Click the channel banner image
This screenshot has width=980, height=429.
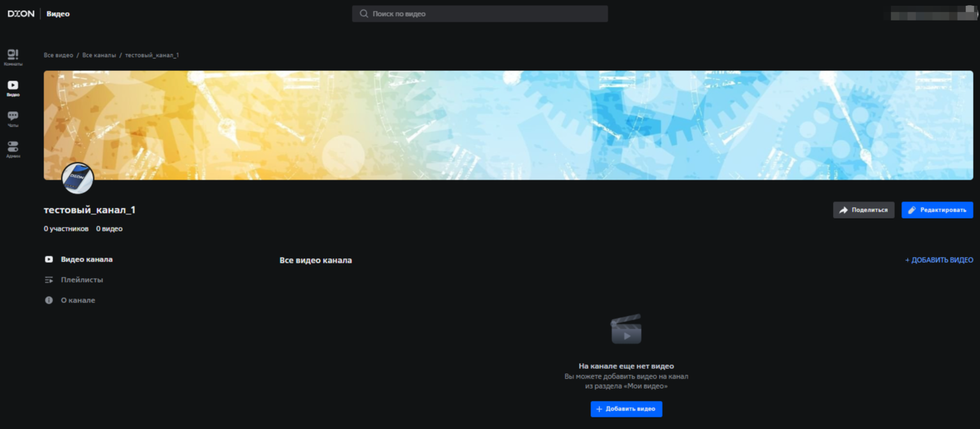coord(508,125)
